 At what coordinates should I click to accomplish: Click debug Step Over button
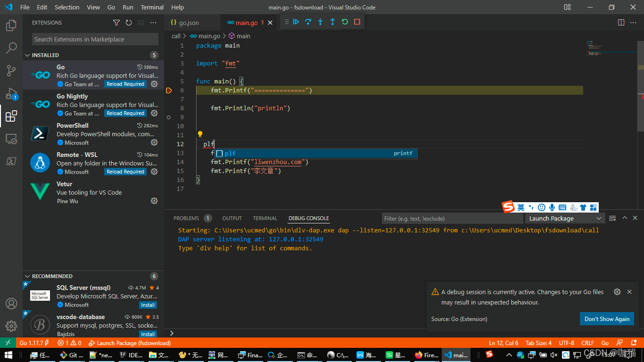click(x=308, y=22)
